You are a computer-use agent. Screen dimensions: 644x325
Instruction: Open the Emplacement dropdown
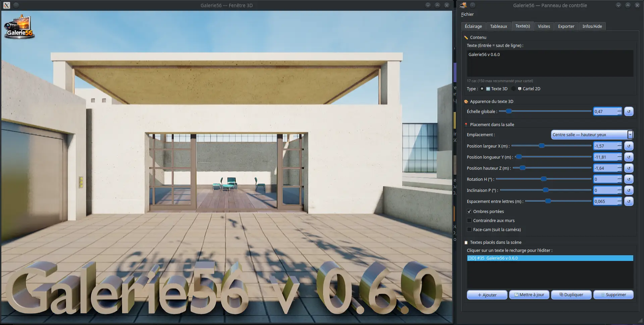[592, 134]
